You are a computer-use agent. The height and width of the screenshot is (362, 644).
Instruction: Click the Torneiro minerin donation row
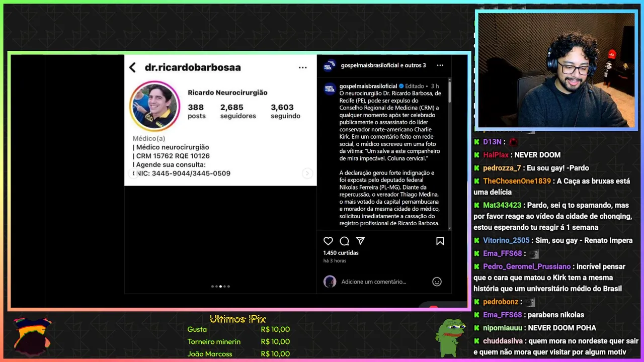(x=238, y=342)
